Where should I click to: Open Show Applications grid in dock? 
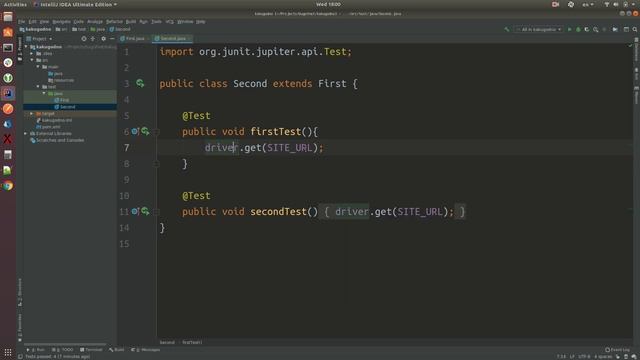pos(8,352)
